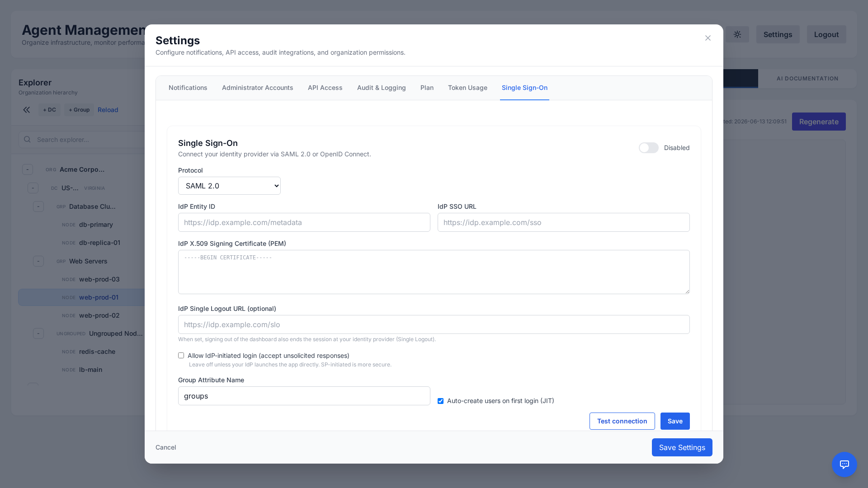Image resolution: width=868 pixels, height=488 pixels.
Task: Open the Administrator Accounts tab
Action: click(258, 88)
